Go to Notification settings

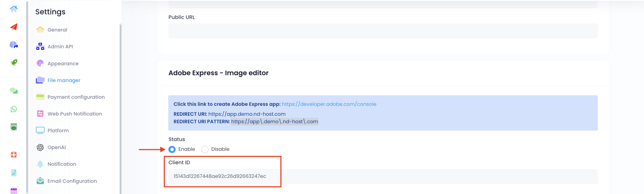click(x=62, y=164)
